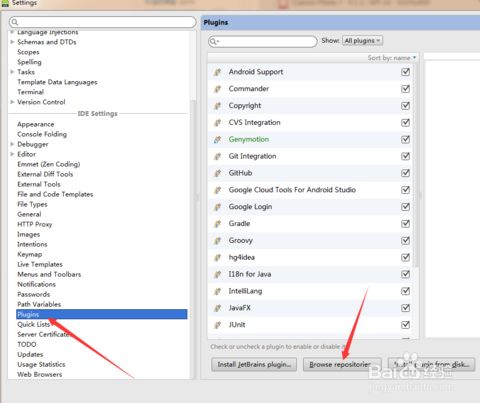Open Path Variables settings
This screenshot has height=403, width=480.
point(39,304)
